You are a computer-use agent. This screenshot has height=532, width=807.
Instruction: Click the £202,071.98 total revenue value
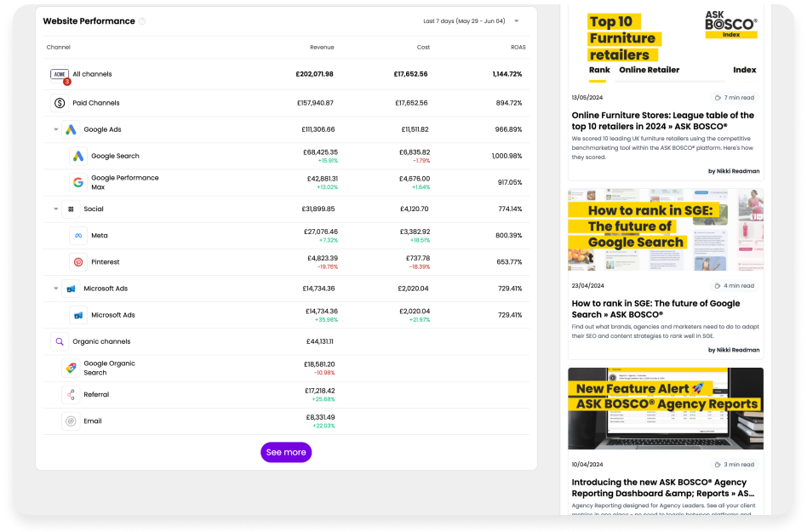[x=314, y=74]
